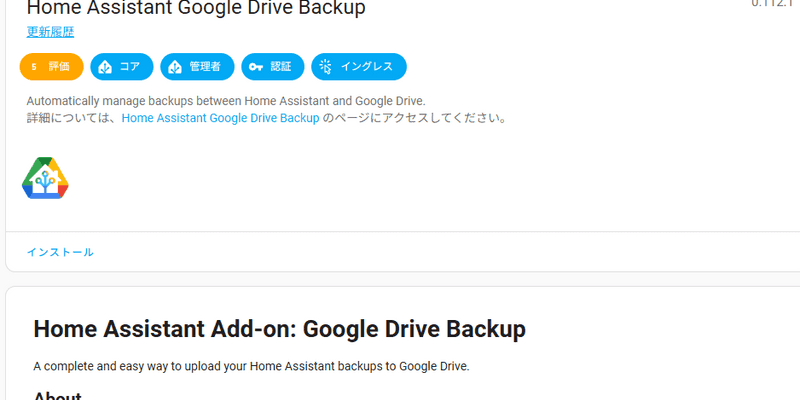Open the Home Assistant Google Drive Backup page link
800x400 pixels.
click(220, 118)
